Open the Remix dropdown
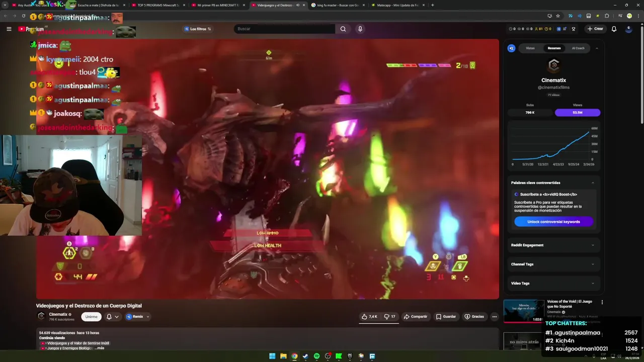 coord(138,317)
